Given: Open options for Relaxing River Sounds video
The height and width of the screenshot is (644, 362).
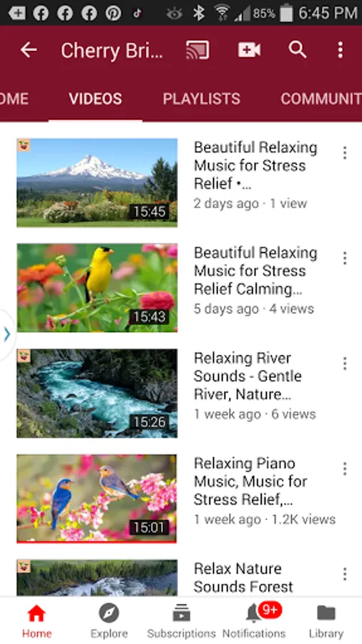Looking at the screenshot, I should tap(345, 364).
